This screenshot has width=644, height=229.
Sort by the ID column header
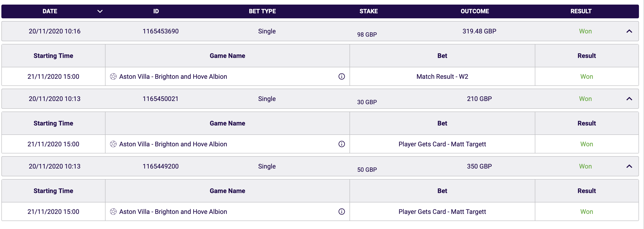156,11
